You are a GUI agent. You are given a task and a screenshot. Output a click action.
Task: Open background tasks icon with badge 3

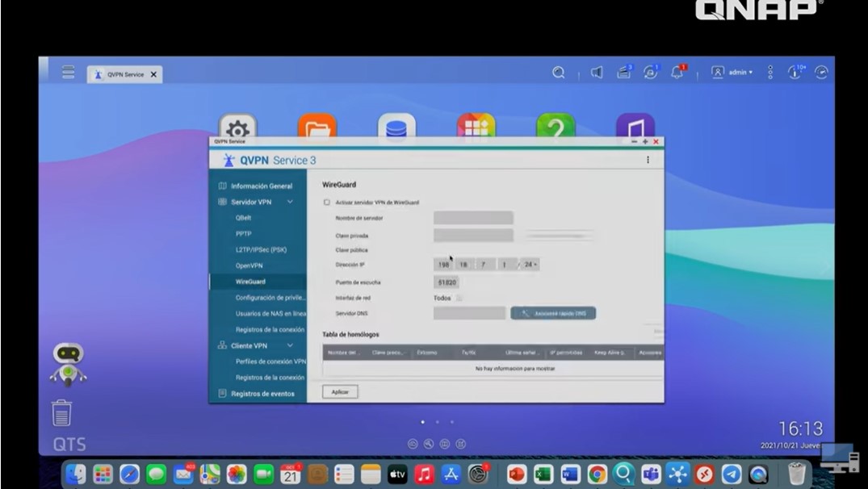624,72
